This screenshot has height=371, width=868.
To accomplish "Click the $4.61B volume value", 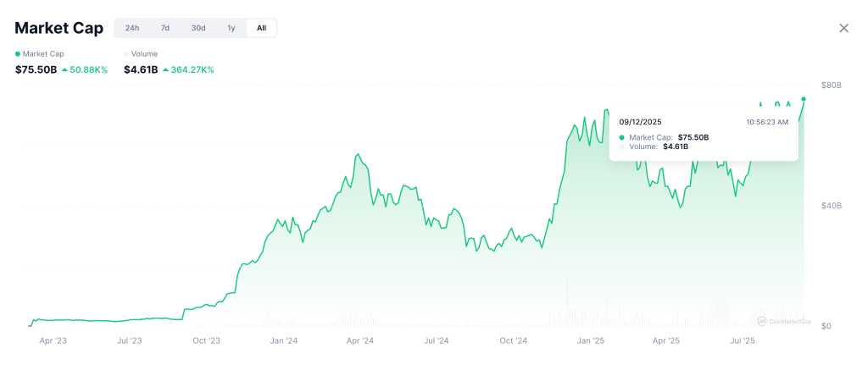I will click(x=141, y=69).
